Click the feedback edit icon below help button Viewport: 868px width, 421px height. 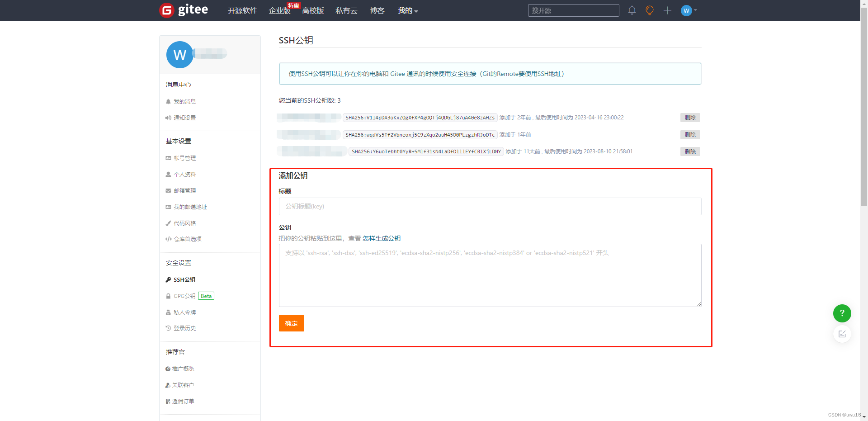842,334
